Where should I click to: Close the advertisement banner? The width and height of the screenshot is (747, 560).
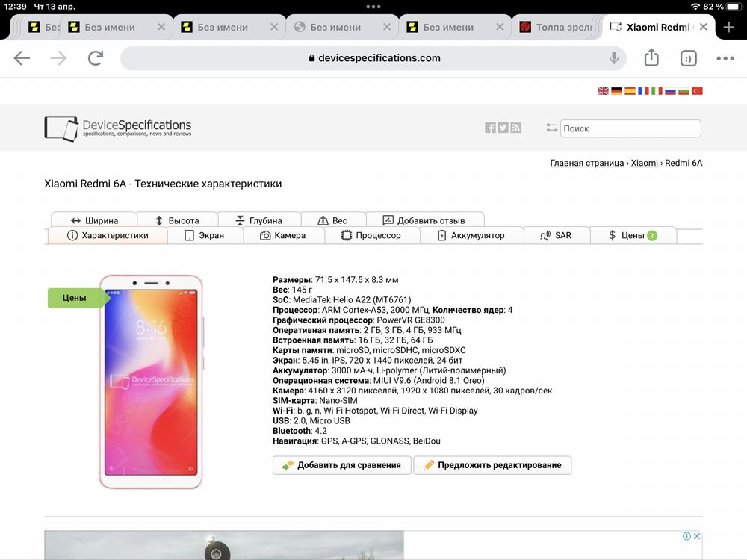[x=696, y=536]
